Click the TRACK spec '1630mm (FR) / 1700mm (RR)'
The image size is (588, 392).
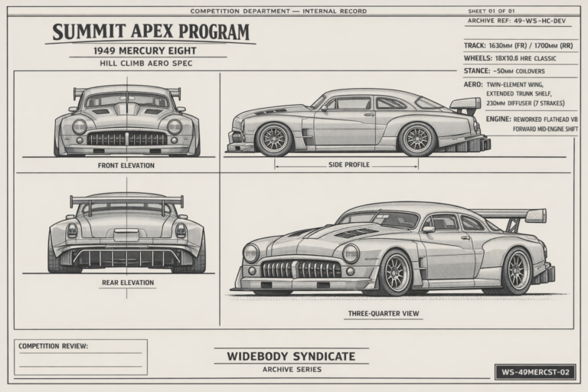531,46
